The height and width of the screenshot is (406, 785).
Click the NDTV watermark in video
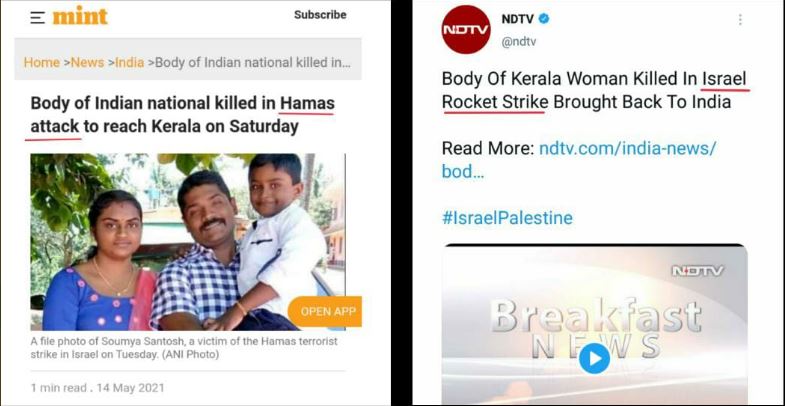pyautogui.click(x=697, y=271)
